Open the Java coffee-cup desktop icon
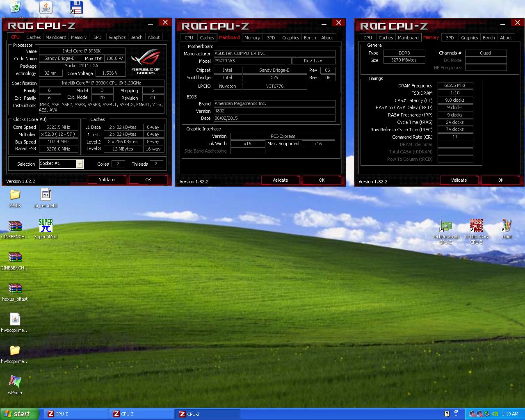This screenshot has width=525, height=420. 46,7
